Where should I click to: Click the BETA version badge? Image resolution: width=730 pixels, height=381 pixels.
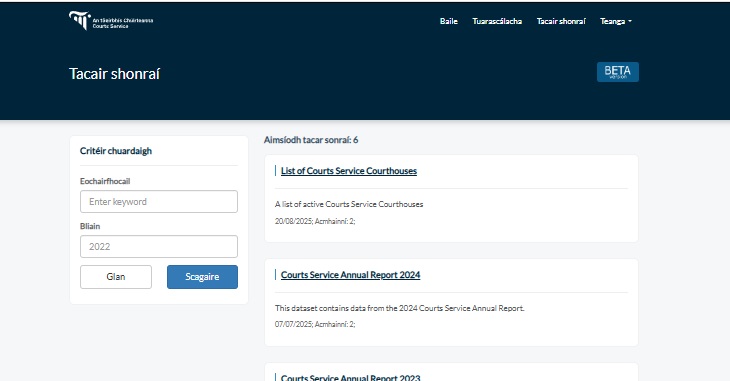coord(618,72)
